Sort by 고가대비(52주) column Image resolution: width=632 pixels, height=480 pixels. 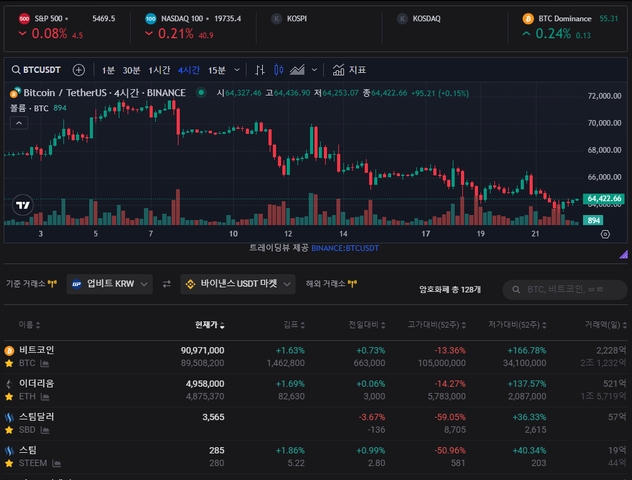(437, 325)
